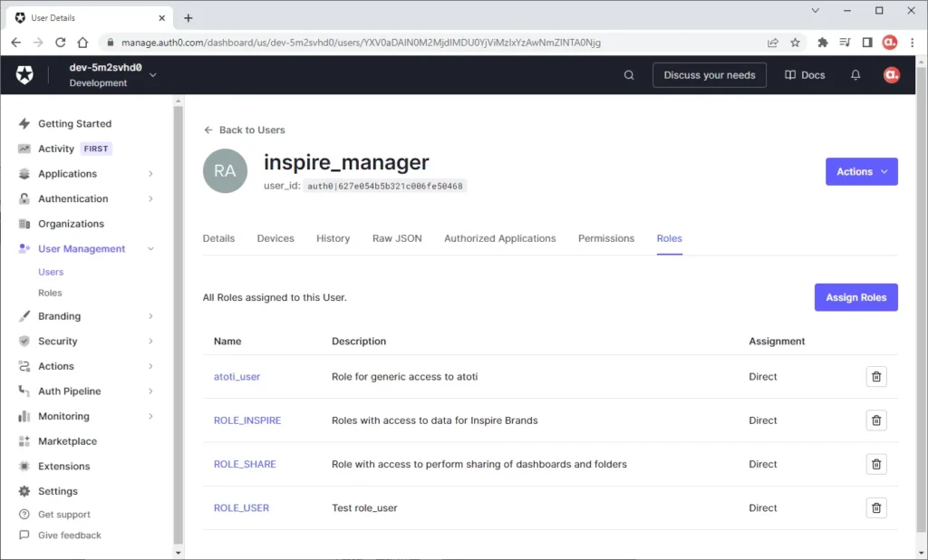
Task: Open Chrome three-dot menu
Action: (912, 43)
